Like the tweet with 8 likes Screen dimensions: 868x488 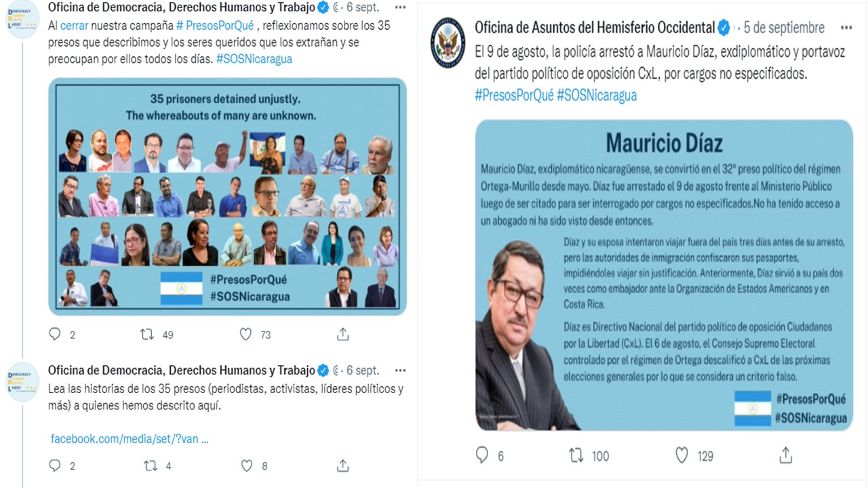(246, 466)
